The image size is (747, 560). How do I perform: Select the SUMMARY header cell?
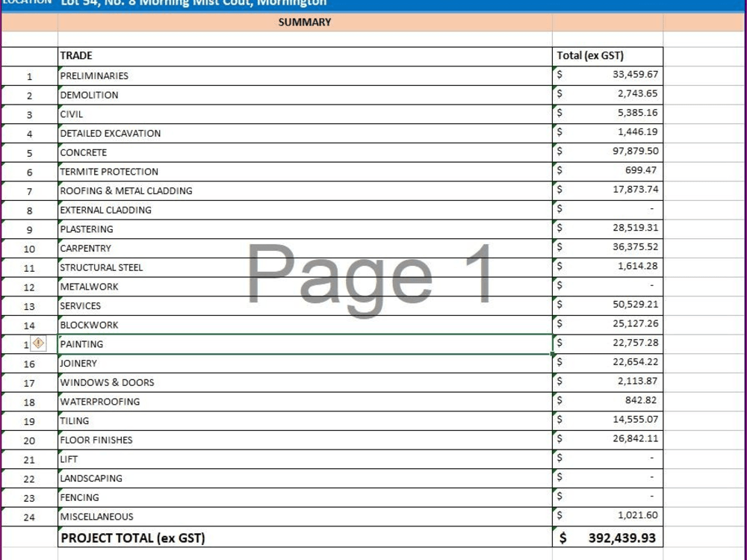[305, 22]
